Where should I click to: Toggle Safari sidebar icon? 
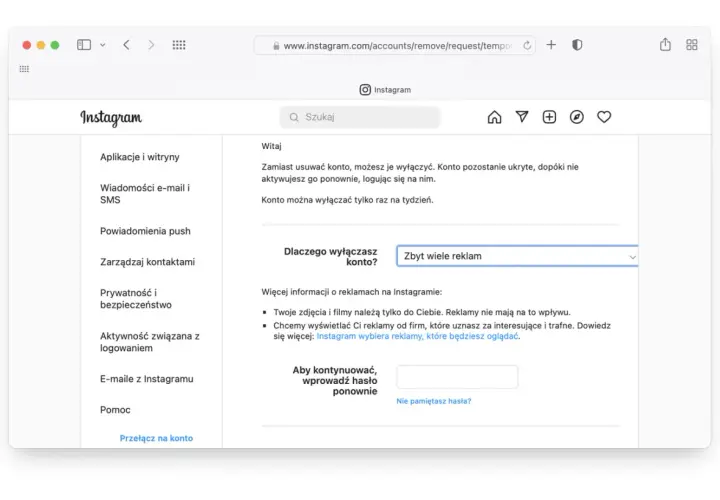(x=84, y=45)
